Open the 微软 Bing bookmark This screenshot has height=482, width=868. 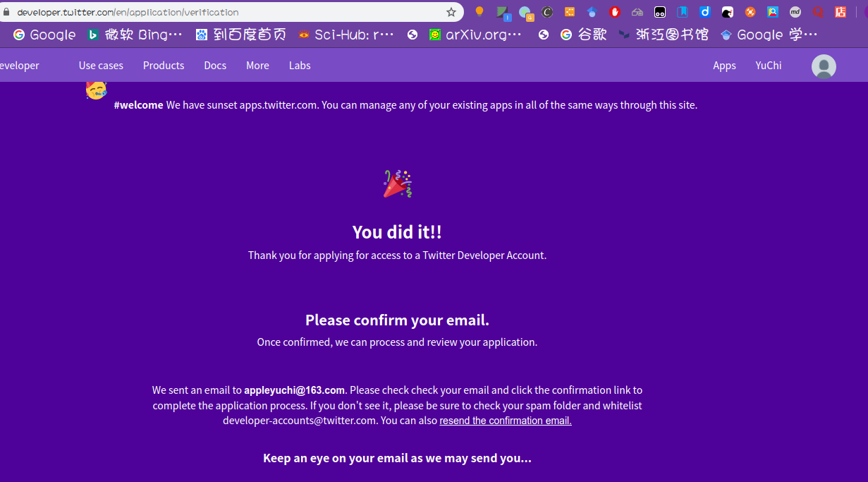(135, 35)
